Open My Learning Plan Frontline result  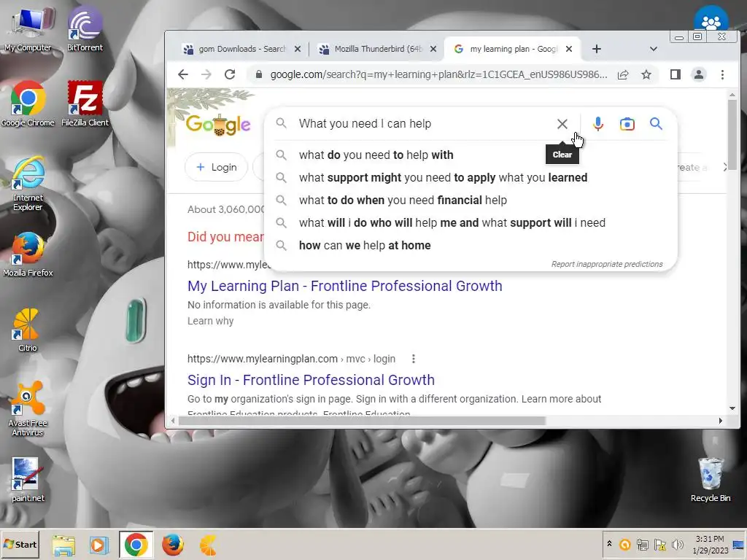[x=344, y=286]
